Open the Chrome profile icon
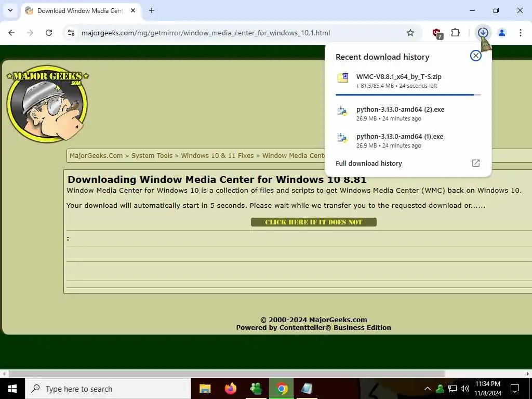The width and height of the screenshot is (532, 399). [502, 33]
